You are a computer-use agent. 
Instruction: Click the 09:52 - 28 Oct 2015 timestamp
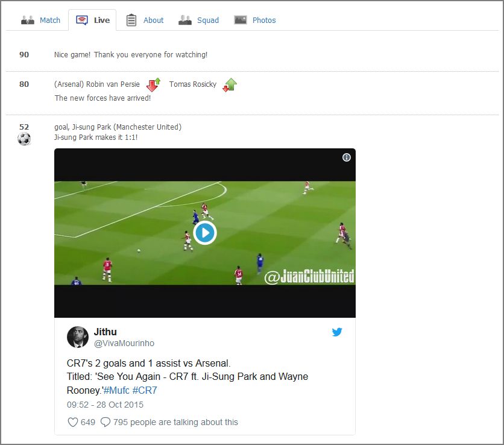tap(105, 405)
